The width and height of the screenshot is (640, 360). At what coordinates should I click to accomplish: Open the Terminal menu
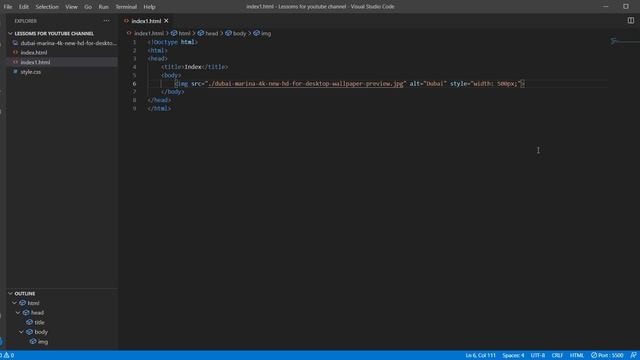point(126,7)
